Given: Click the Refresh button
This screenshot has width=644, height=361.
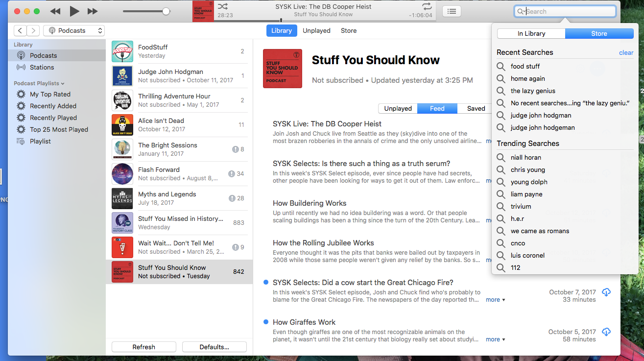Looking at the screenshot, I should tap(144, 347).
